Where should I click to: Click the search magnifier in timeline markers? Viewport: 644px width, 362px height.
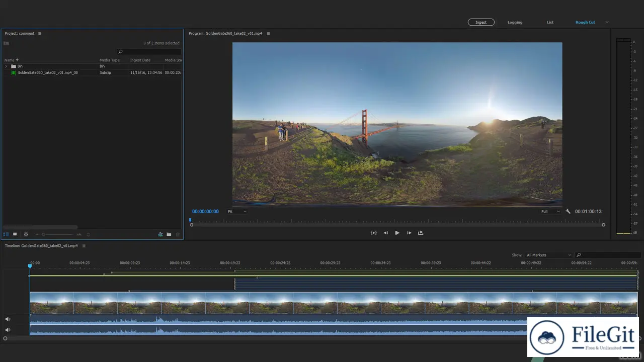click(x=579, y=255)
